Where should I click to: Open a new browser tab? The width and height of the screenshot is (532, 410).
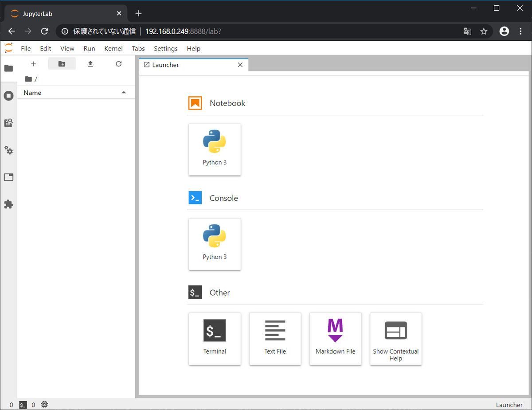click(138, 13)
